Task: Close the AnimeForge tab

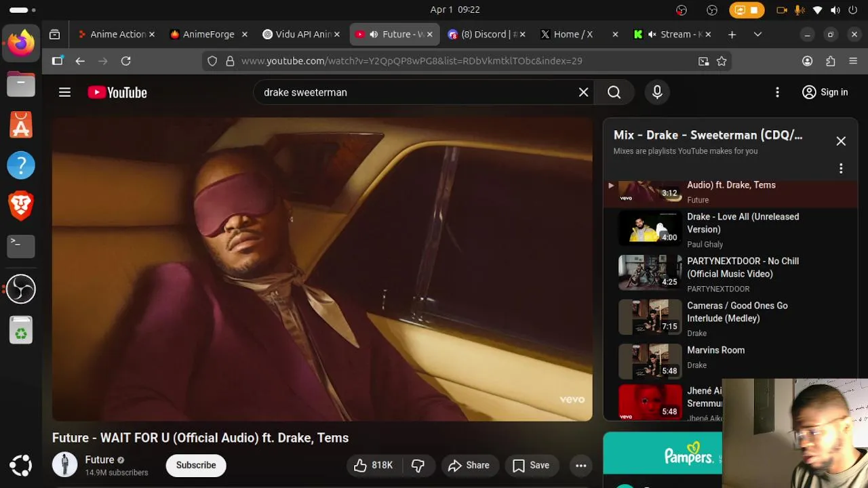Action: click(x=245, y=34)
